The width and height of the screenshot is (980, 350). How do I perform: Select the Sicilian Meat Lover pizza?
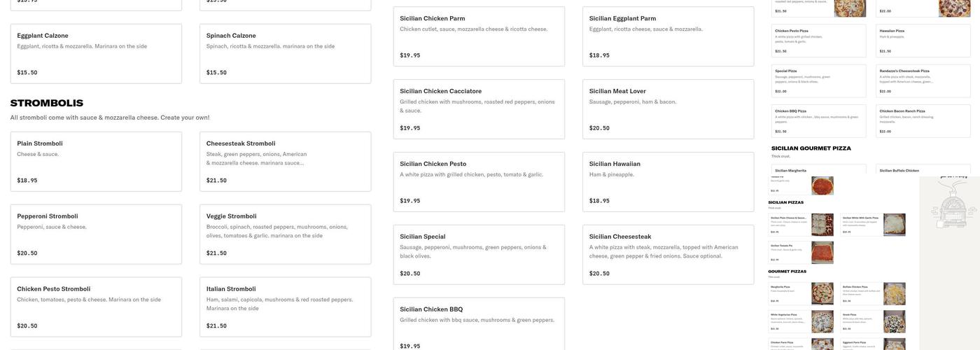tap(668, 109)
